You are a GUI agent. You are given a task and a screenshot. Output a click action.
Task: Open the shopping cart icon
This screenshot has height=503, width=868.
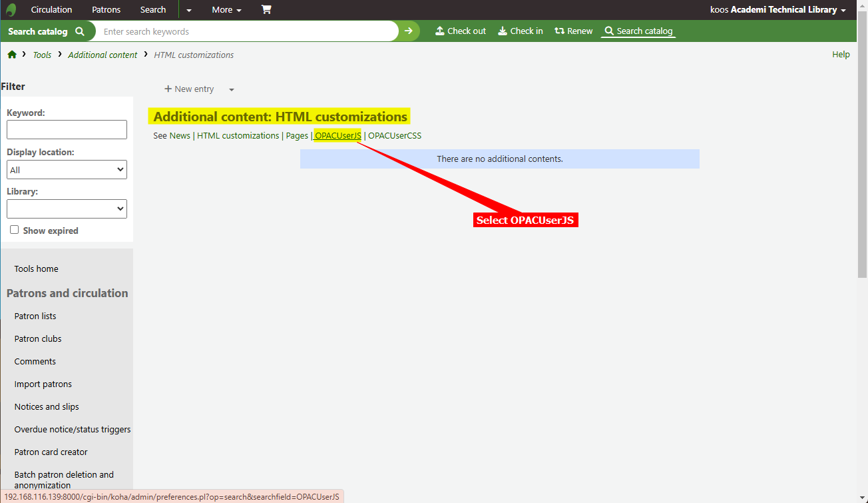[x=266, y=10]
